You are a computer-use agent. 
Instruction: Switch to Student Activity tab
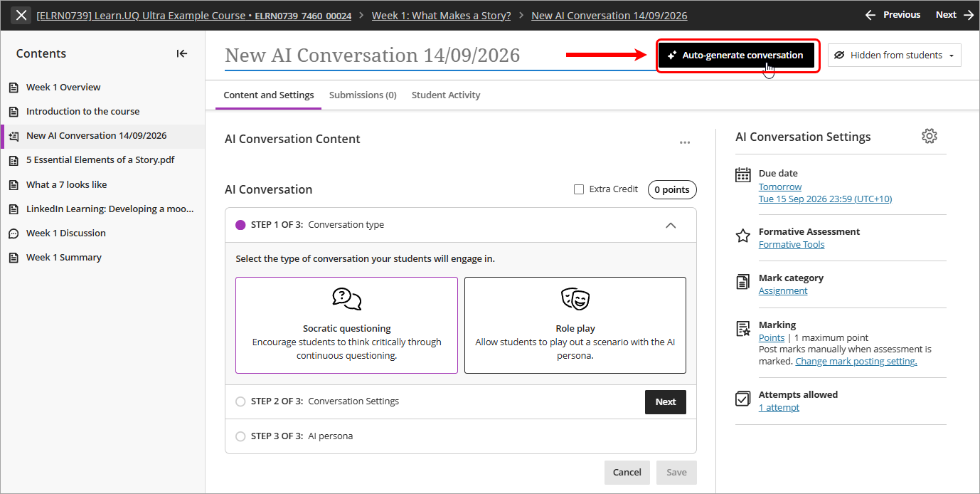(446, 95)
